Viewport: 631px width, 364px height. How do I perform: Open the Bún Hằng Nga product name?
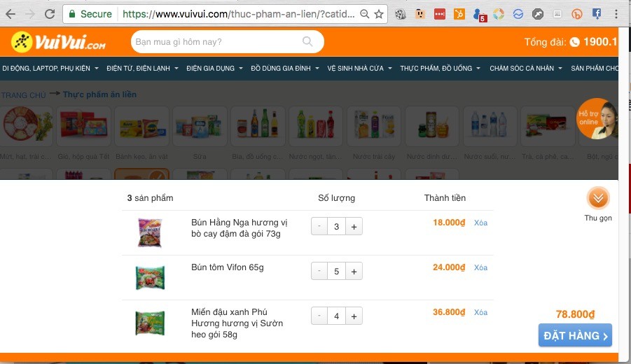point(239,228)
